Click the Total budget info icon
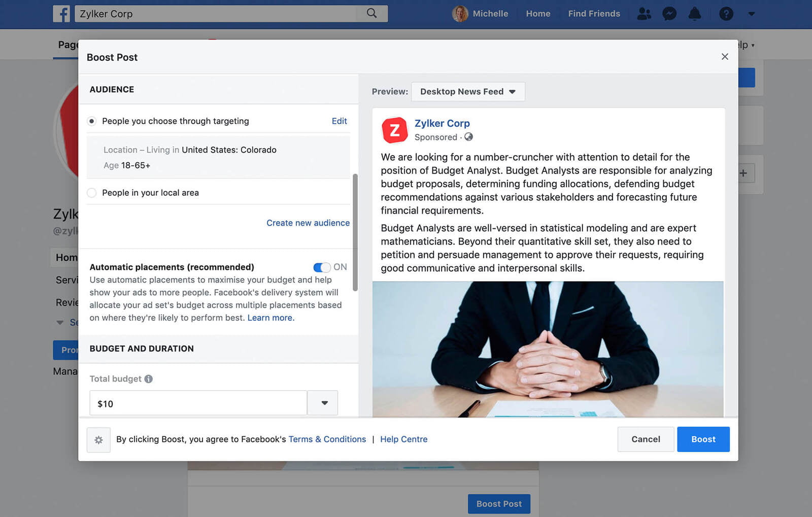 click(149, 379)
